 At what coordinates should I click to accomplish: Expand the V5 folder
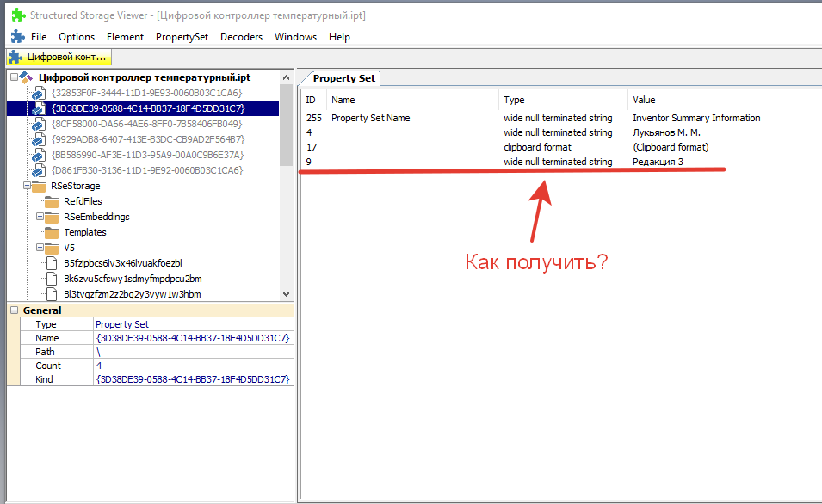tap(40, 248)
